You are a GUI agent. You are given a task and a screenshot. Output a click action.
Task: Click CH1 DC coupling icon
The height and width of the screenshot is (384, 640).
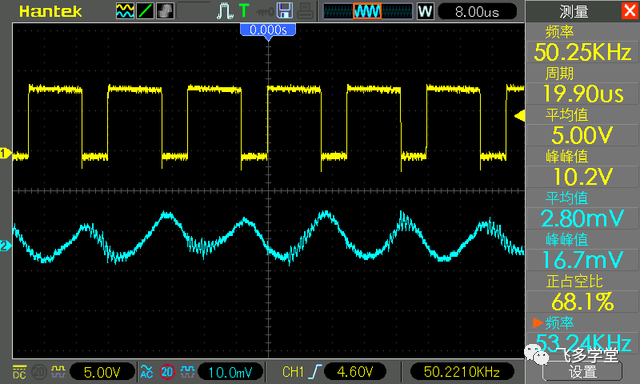point(19,372)
